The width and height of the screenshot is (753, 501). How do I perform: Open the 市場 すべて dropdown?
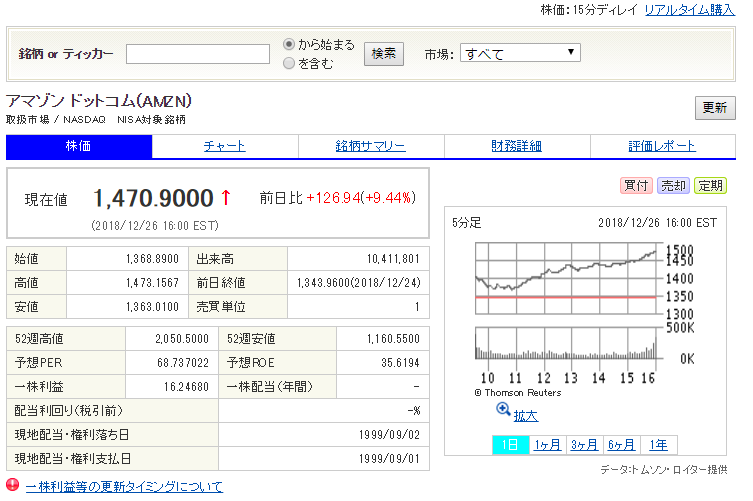pyautogui.click(x=520, y=53)
